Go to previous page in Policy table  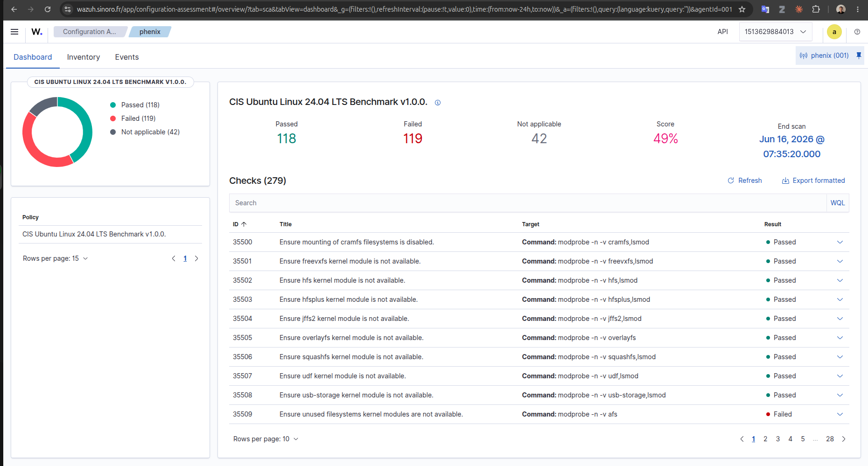tap(174, 258)
